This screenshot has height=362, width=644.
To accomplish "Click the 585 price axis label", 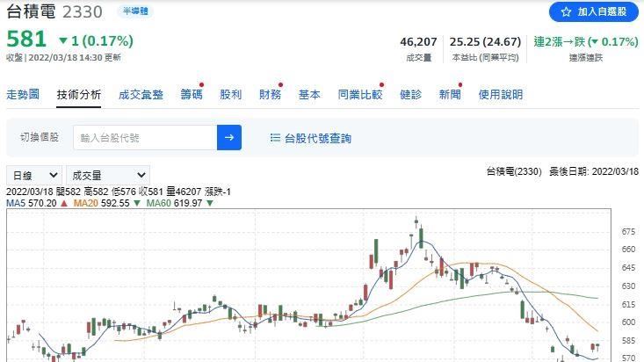I will coord(628,341).
